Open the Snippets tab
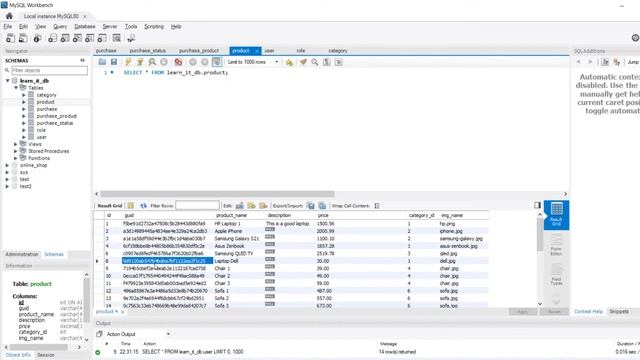The height and width of the screenshot is (360, 640). point(619,311)
